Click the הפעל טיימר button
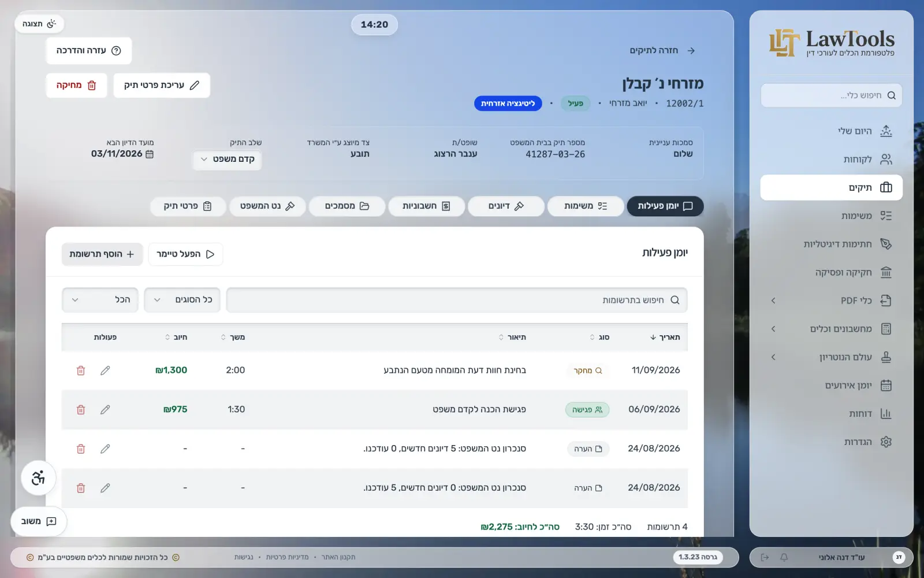 185,254
